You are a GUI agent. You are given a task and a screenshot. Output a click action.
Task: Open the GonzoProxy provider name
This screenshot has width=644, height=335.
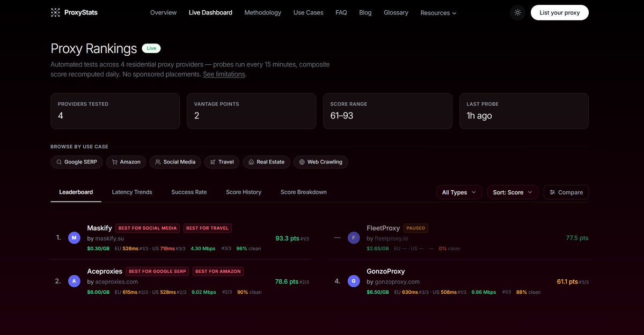[386, 271]
